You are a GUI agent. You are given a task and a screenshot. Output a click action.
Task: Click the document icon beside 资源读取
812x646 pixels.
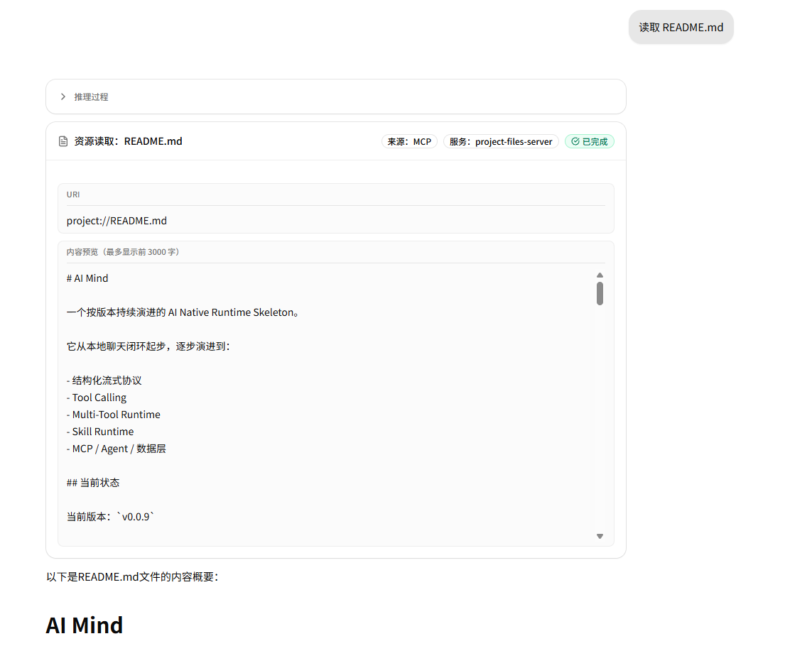pos(63,141)
